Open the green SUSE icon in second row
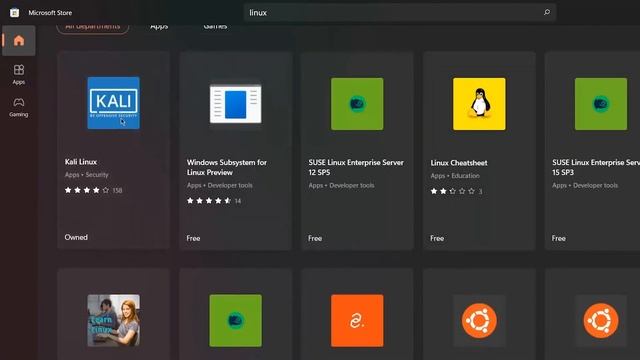 [236, 320]
